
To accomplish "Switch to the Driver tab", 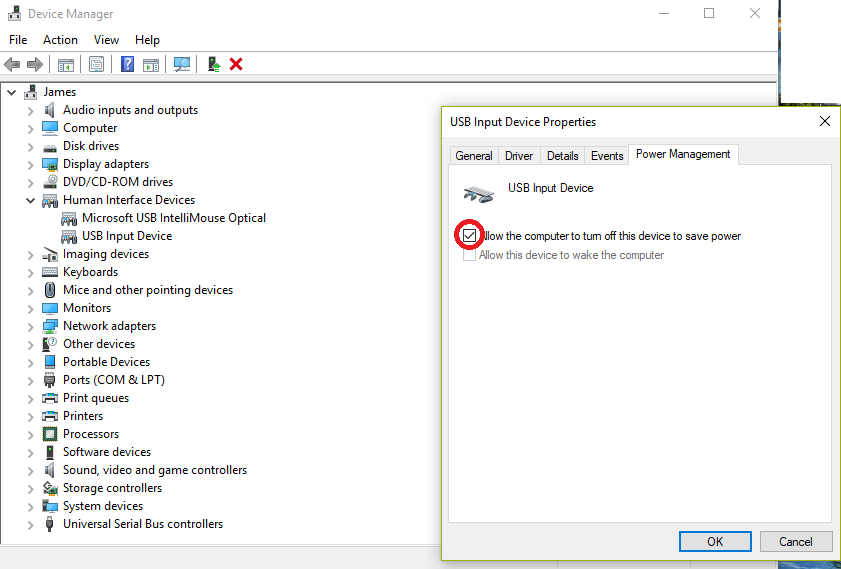I will click(519, 156).
